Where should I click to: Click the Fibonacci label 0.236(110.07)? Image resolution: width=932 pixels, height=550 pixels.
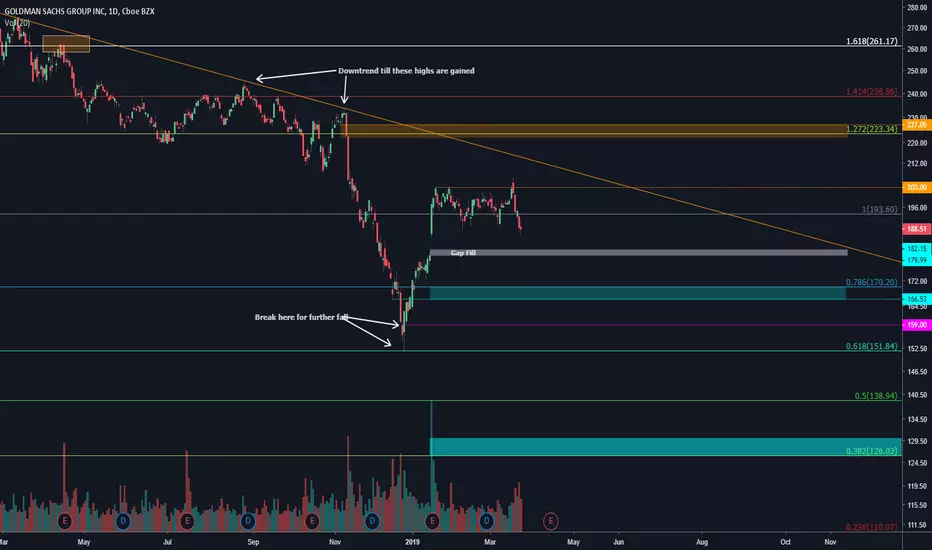(x=871, y=527)
